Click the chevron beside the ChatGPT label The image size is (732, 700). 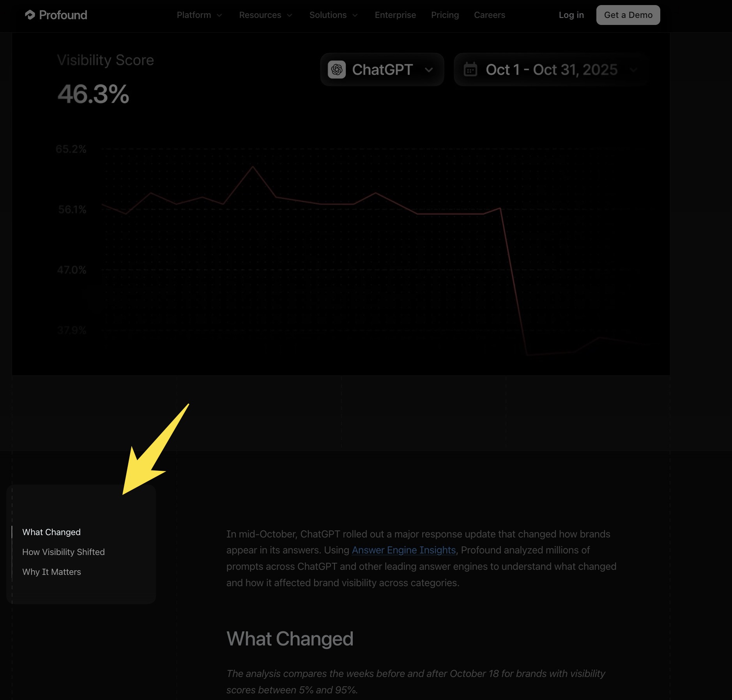[x=429, y=70]
